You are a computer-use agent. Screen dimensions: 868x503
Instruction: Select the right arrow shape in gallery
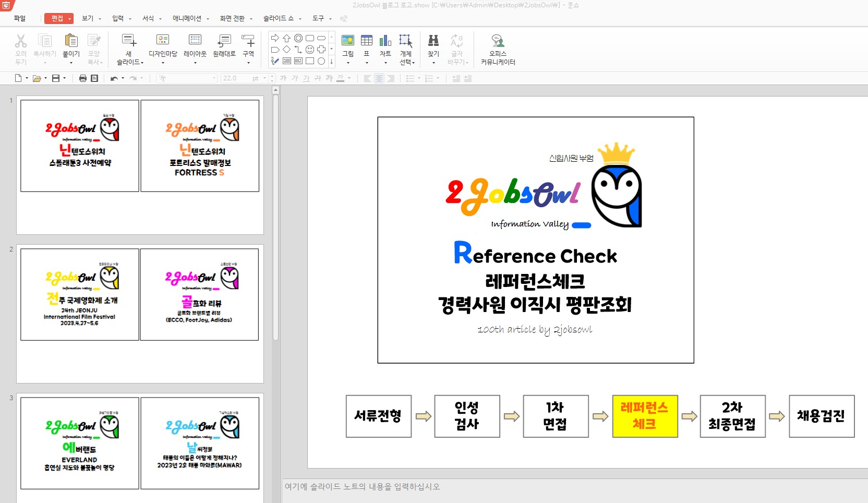pos(275,38)
